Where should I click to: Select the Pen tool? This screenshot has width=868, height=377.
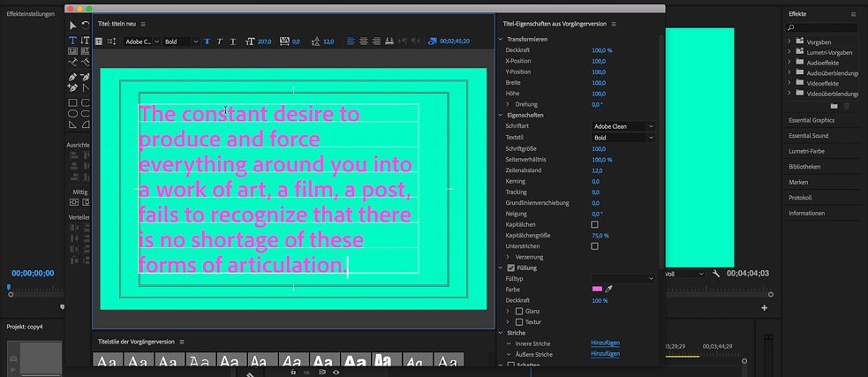coord(72,77)
